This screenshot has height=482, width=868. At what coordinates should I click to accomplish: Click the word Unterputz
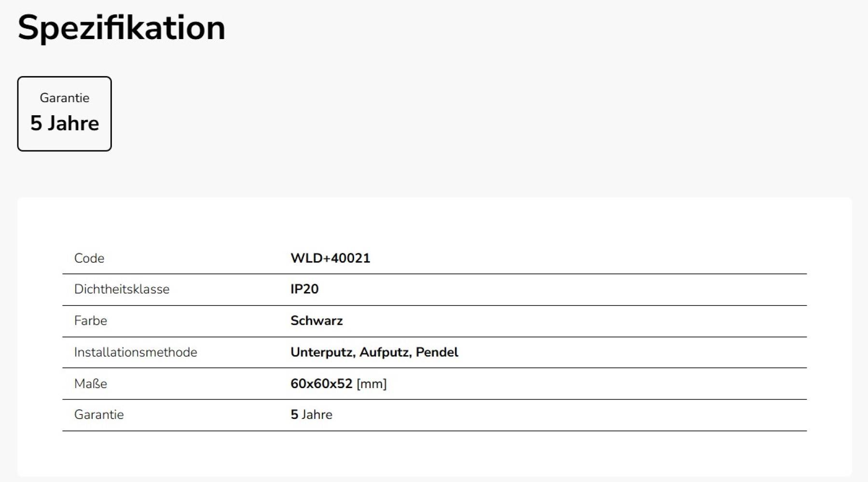point(322,352)
